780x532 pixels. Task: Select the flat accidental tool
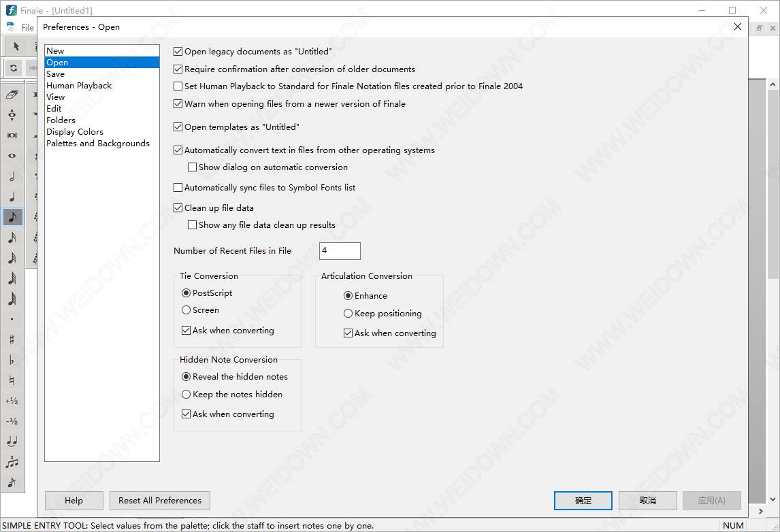tap(12, 359)
